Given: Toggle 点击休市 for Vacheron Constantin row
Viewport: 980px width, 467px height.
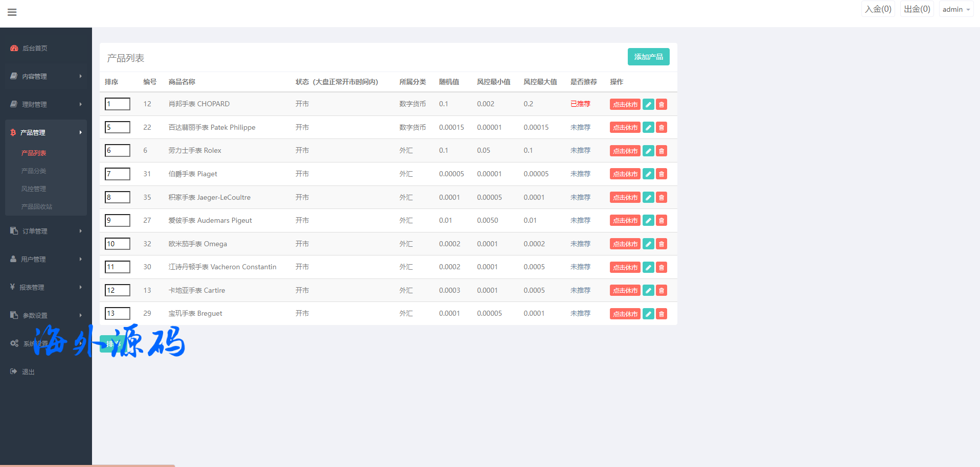Looking at the screenshot, I should click(x=625, y=267).
